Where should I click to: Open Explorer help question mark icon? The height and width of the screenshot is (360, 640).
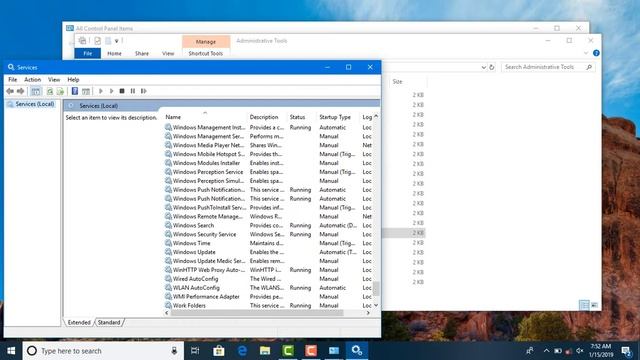tap(596, 53)
